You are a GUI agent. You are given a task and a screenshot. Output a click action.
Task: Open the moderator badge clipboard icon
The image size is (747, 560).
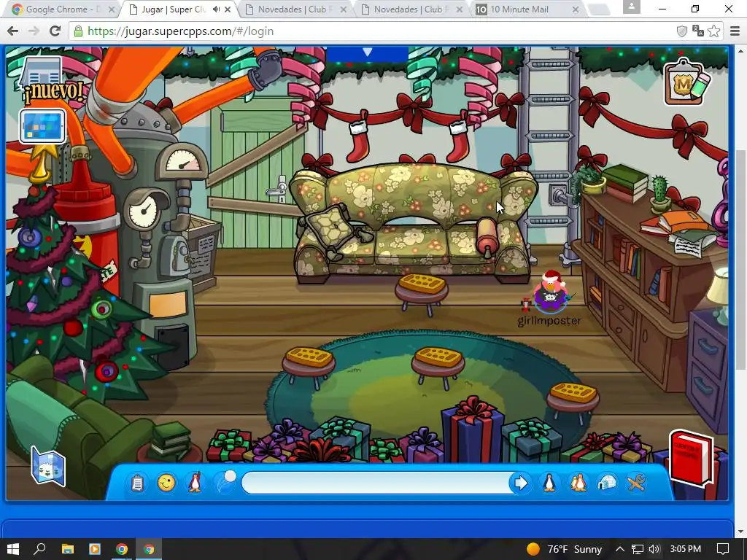click(686, 83)
